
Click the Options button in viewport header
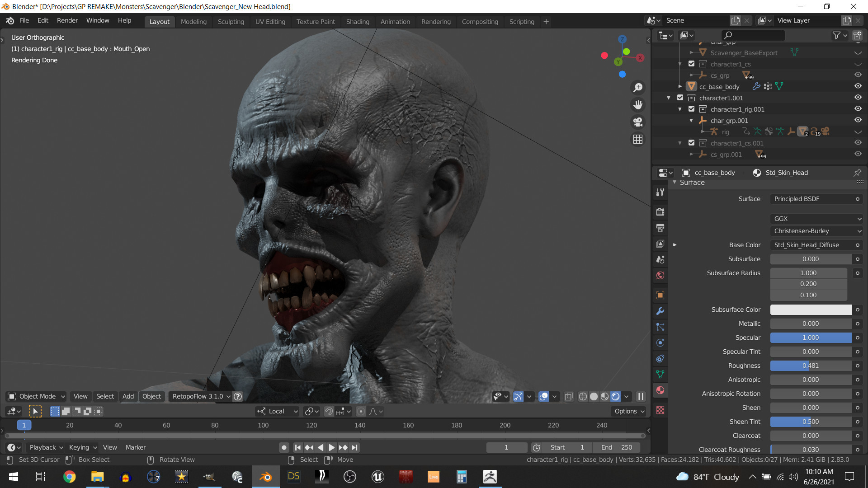coord(629,412)
